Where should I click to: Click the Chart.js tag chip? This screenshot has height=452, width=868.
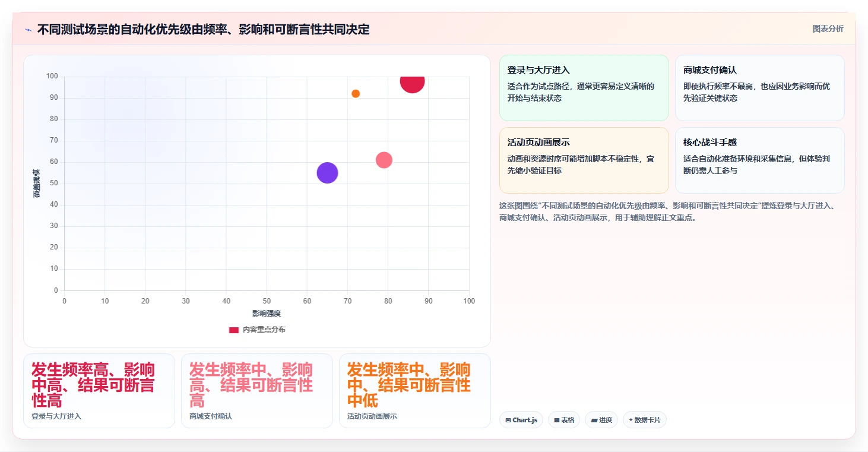point(521,420)
